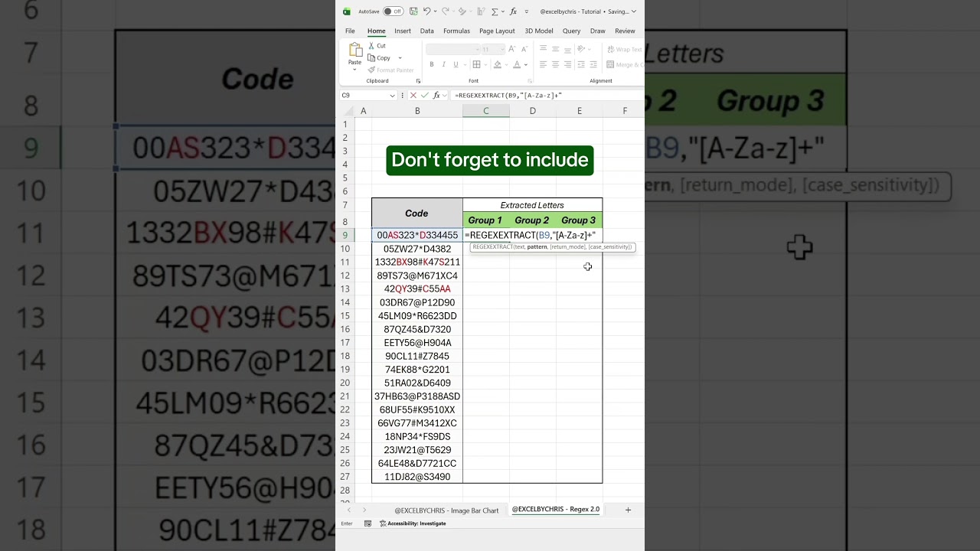The image size is (980, 551).
Task: Switch to the Insert tab
Action: (403, 31)
